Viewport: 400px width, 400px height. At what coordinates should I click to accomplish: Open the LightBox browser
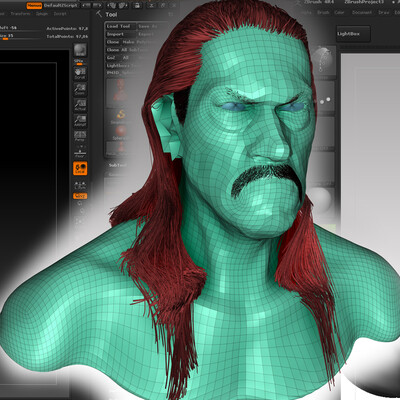tap(353, 34)
